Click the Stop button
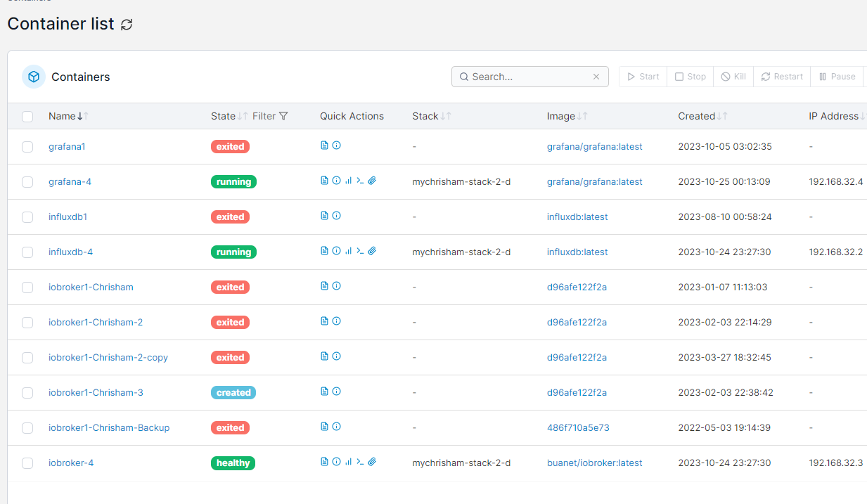Screen dimensions: 867x504 click(x=690, y=77)
